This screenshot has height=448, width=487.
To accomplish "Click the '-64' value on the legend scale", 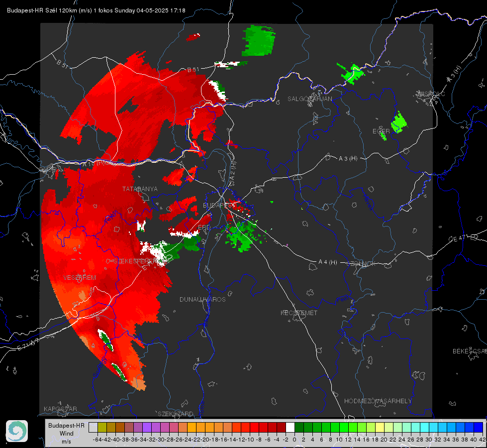I will pos(97,440).
